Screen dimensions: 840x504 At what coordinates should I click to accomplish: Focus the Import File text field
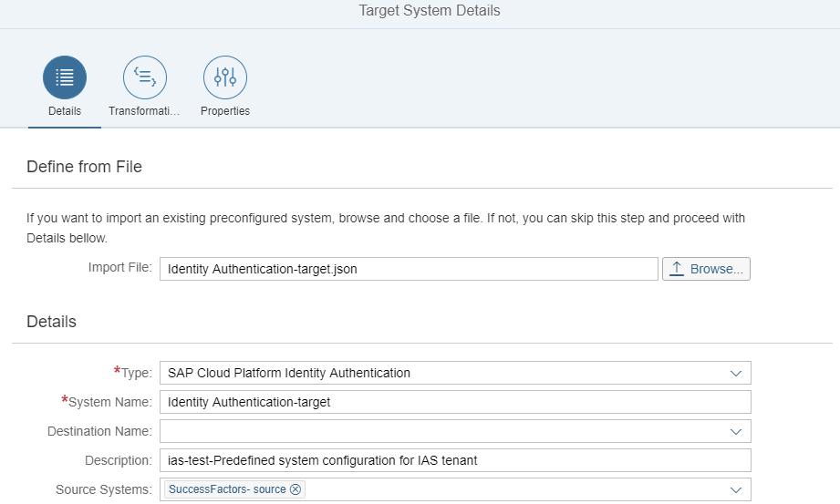pos(409,269)
